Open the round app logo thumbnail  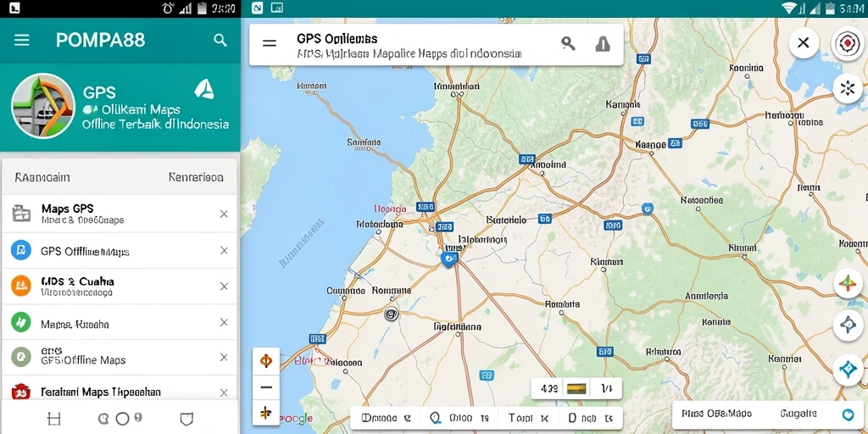[x=42, y=106]
